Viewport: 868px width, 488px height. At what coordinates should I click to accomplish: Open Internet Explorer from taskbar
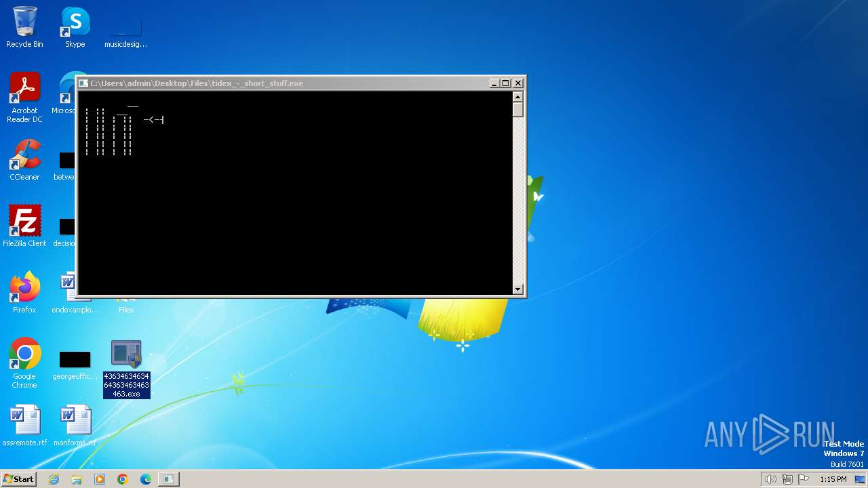pyautogui.click(x=54, y=479)
